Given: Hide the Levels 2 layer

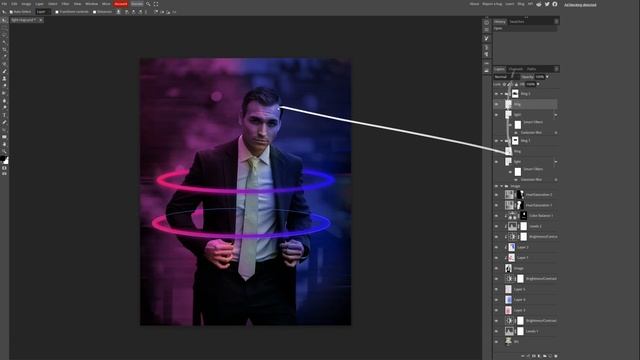Looking at the screenshot, I should tap(496, 226).
